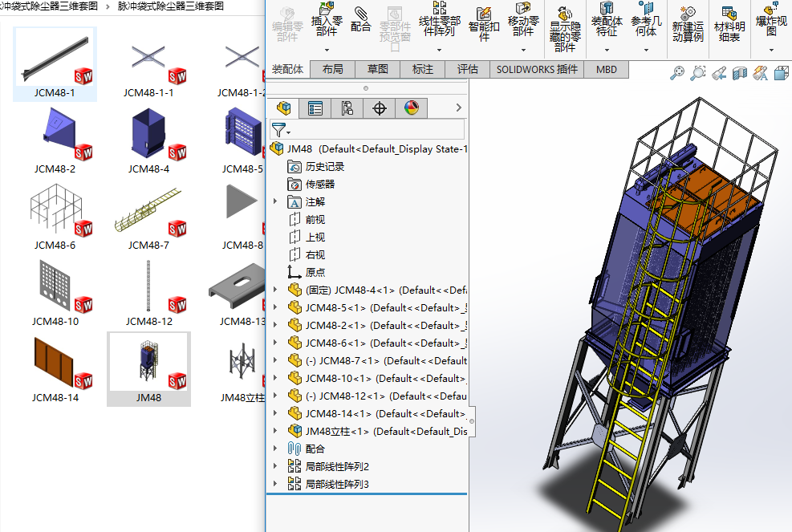Click the New Motion Study (新建运动算例) icon

pyautogui.click(x=687, y=12)
